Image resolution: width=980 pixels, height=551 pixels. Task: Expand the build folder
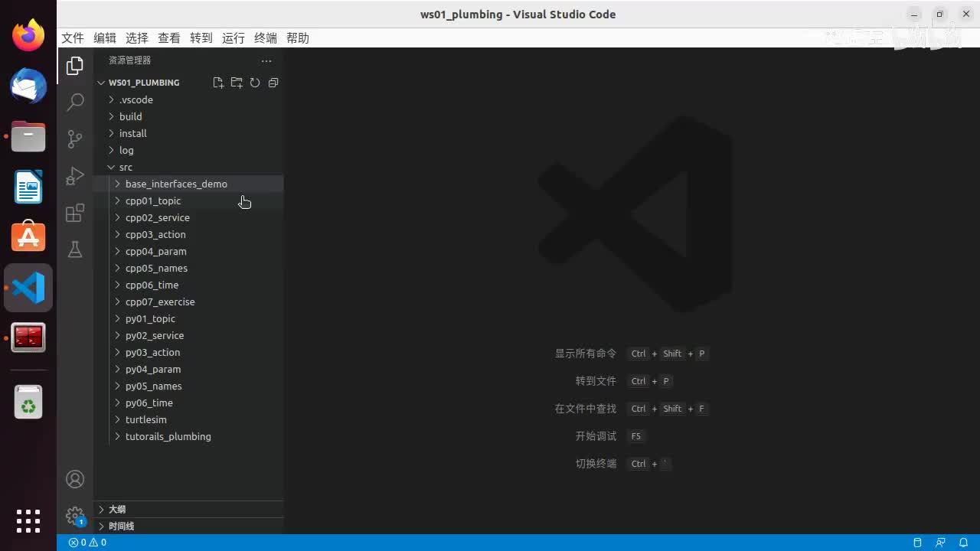[188, 116]
